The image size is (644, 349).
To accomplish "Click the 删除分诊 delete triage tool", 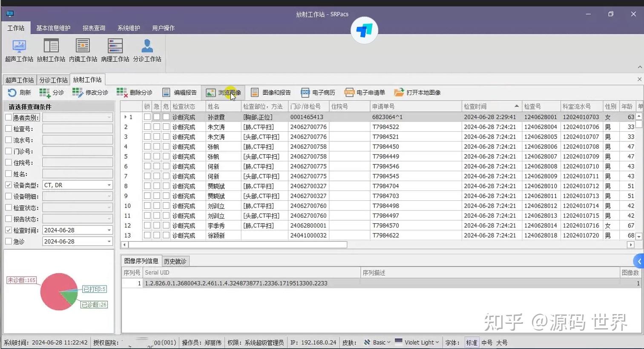I will click(x=133, y=92).
